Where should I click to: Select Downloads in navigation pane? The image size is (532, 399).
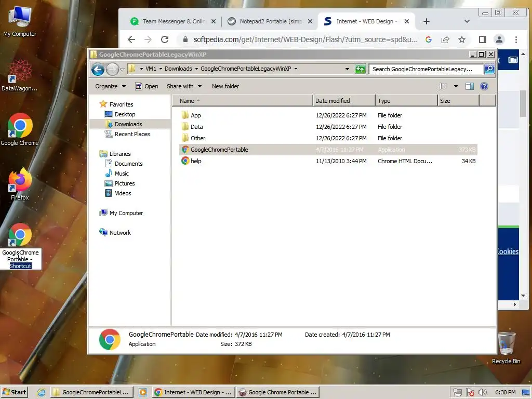click(128, 124)
